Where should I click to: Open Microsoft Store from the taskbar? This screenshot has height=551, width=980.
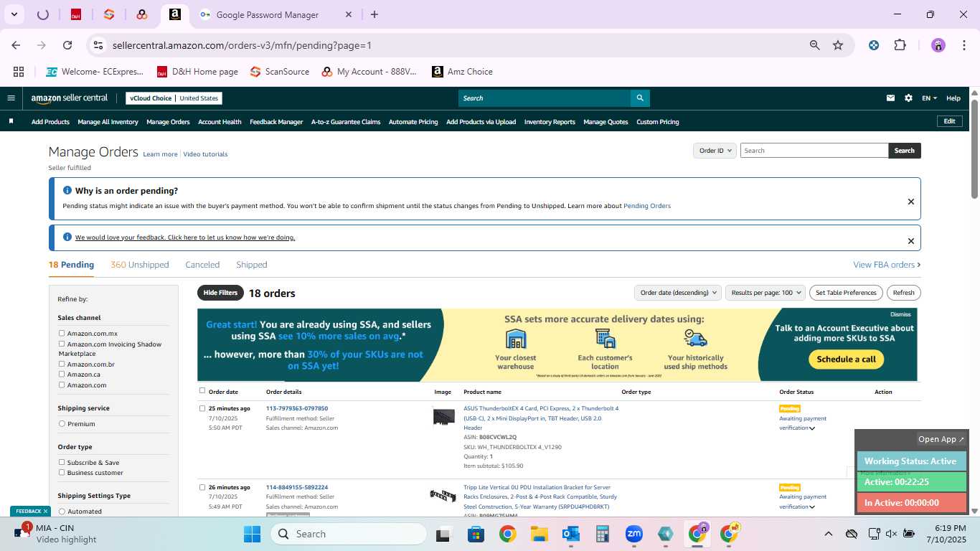point(476,534)
